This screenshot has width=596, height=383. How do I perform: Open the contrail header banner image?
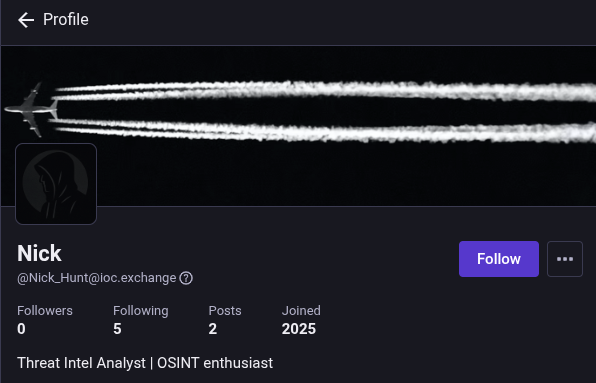pyautogui.click(x=299, y=126)
